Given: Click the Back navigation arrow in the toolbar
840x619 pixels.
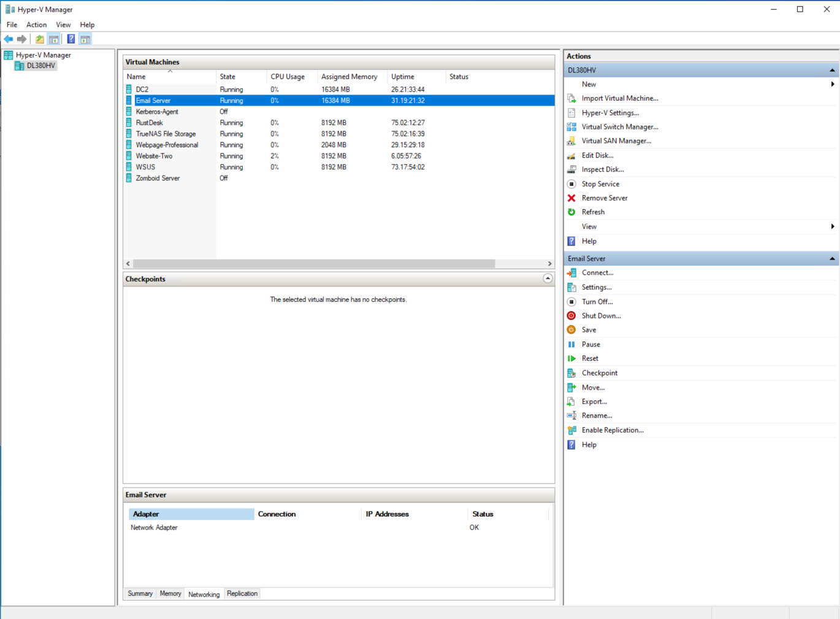Looking at the screenshot, I should coord(9,39).
